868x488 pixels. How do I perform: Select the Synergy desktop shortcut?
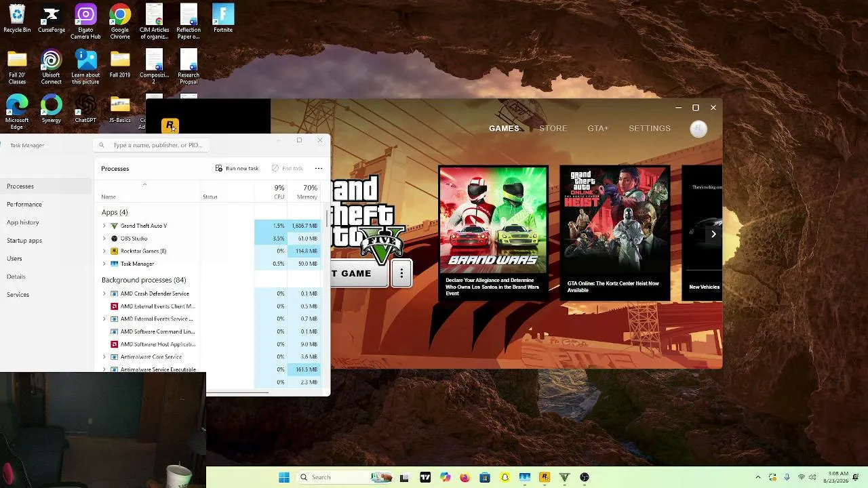[x=51, y=108]
